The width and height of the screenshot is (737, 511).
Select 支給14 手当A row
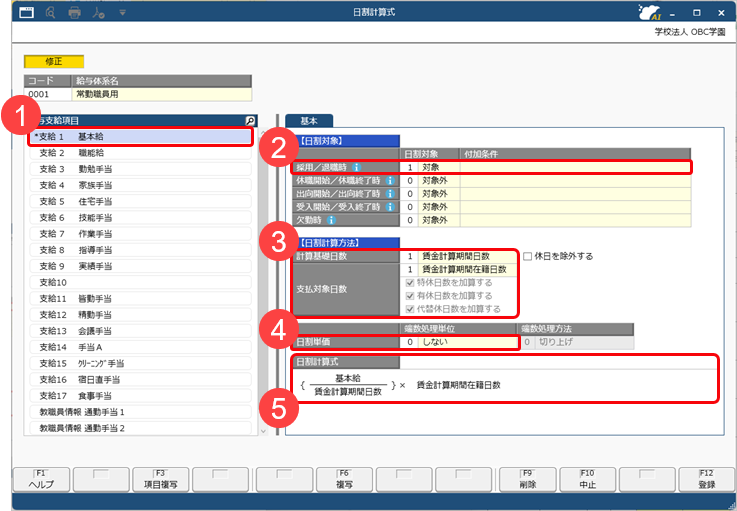click(x=141, y=347)
